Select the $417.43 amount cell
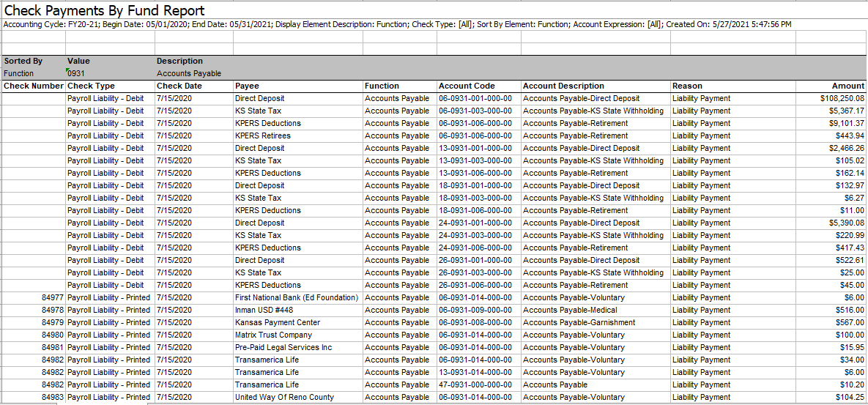Image resolution: width=868 pixels, height=405 pixels. click(831, 248)
